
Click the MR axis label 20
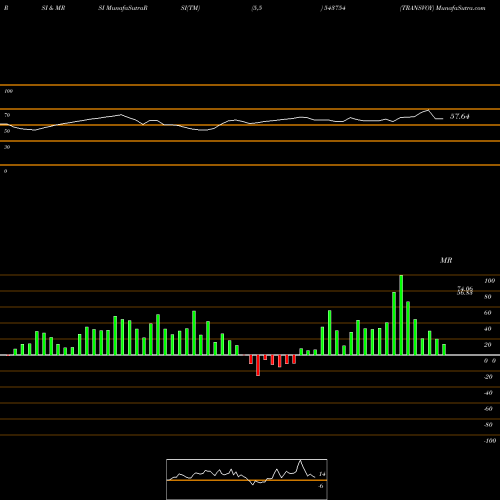click(x=488, y=345)
